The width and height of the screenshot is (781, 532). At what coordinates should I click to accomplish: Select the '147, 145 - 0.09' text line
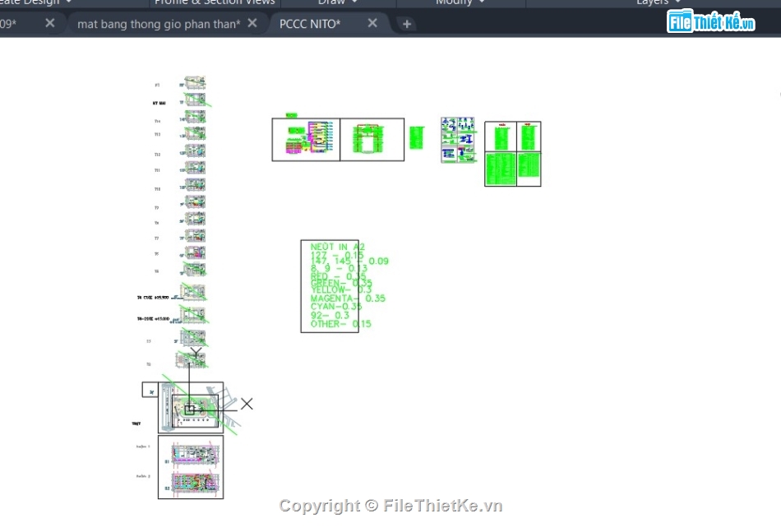pyautogui.click(x=349, y=261)
